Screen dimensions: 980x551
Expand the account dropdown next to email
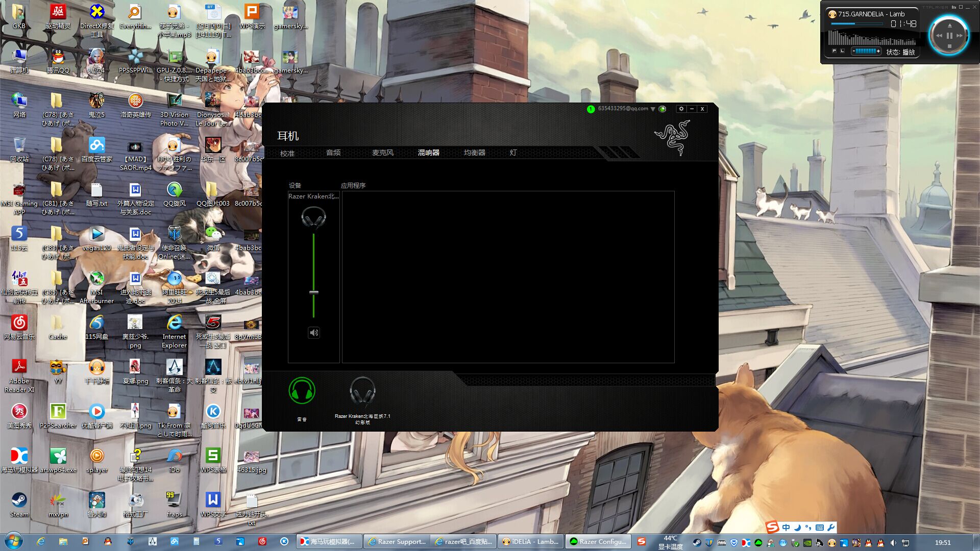[x=652, y=109]
